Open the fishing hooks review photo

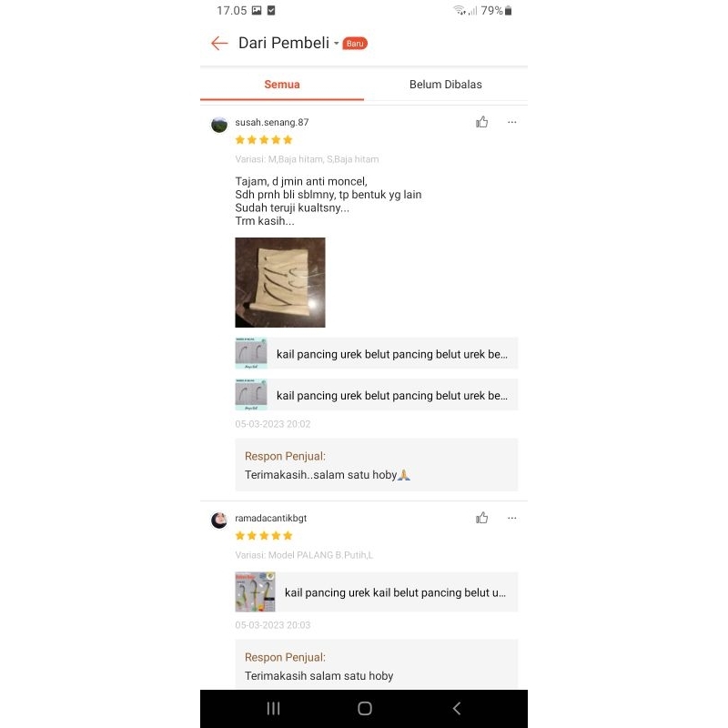280,282
